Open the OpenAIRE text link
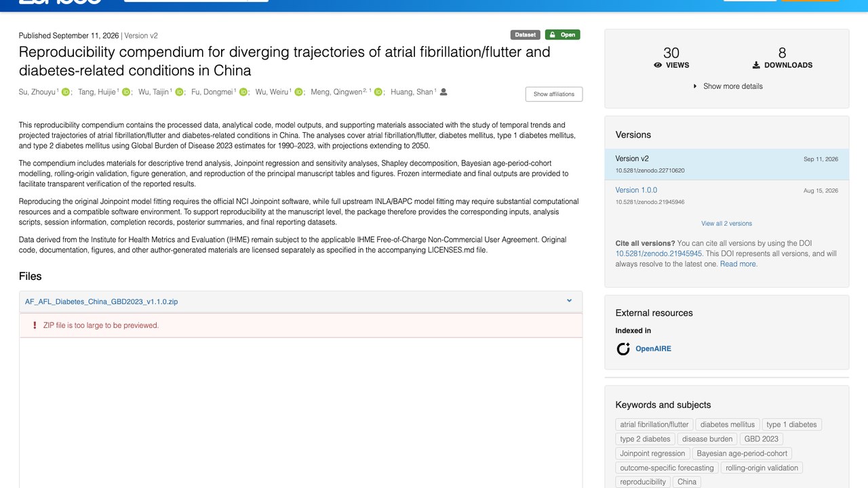 653,348
